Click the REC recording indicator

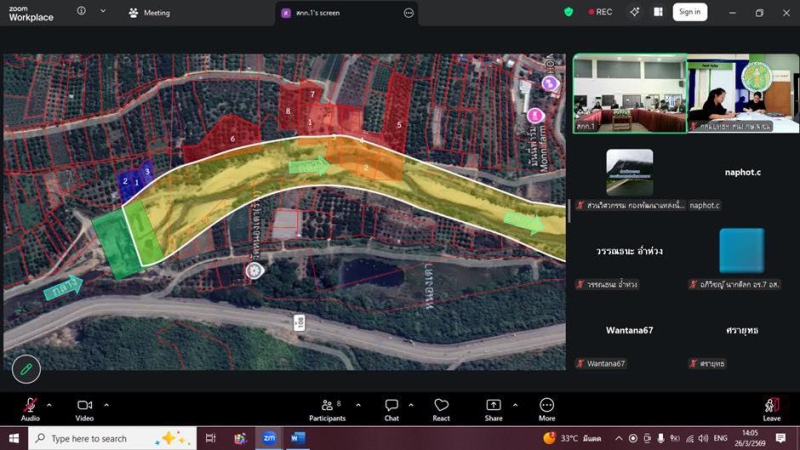point(601,12)
